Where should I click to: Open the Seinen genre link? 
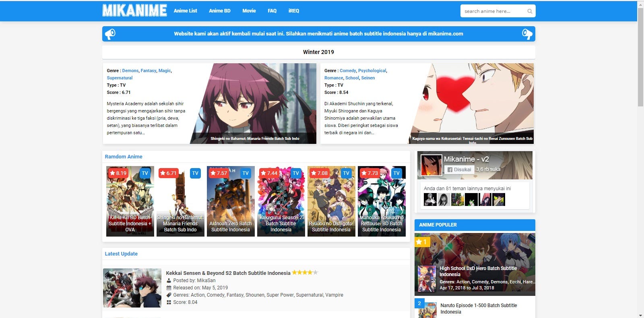coord(368,78)
